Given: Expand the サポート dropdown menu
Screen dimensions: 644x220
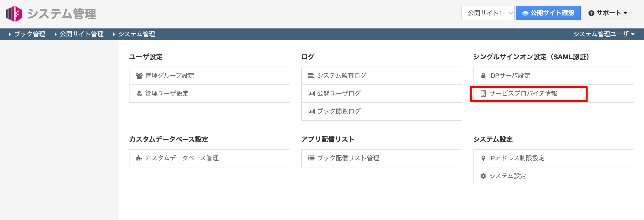Looking at the screenshot, I should (608, 13).
